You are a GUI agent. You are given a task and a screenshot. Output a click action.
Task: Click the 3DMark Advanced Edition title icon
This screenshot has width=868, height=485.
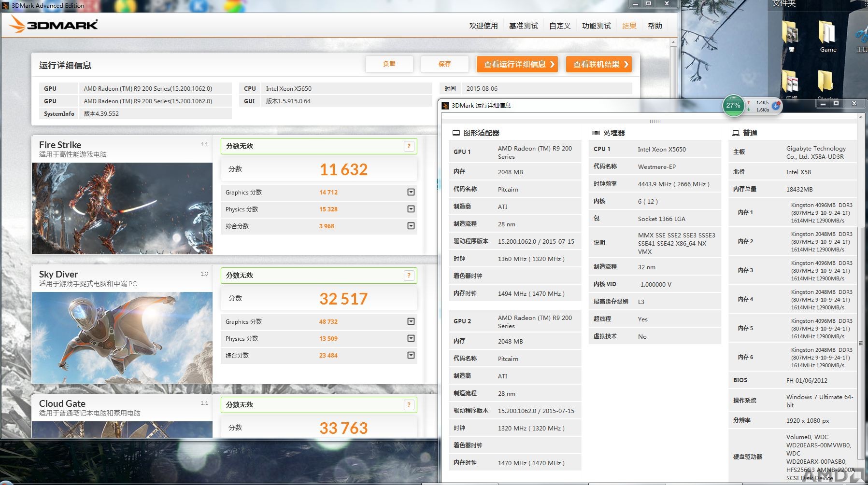pos(6,5)
